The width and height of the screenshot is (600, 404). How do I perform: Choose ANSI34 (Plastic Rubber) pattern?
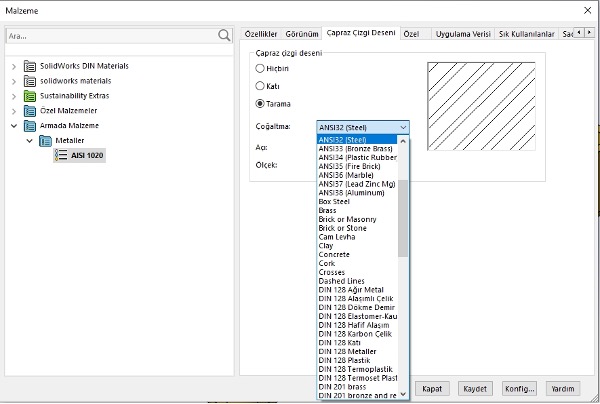pos(357,157)
